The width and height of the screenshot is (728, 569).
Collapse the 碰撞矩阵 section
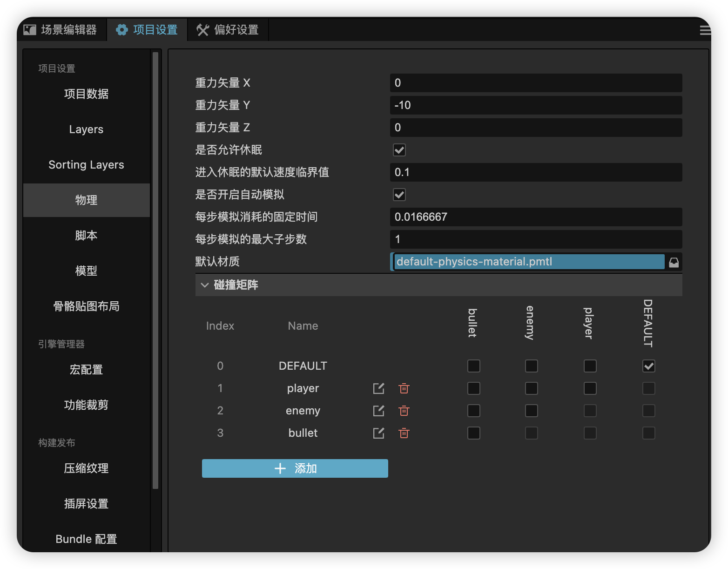pyautogui.click(x=205, y=285)
